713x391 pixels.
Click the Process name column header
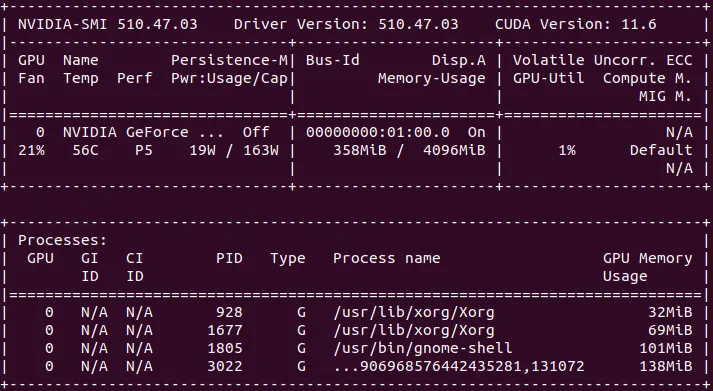[387, 258]
